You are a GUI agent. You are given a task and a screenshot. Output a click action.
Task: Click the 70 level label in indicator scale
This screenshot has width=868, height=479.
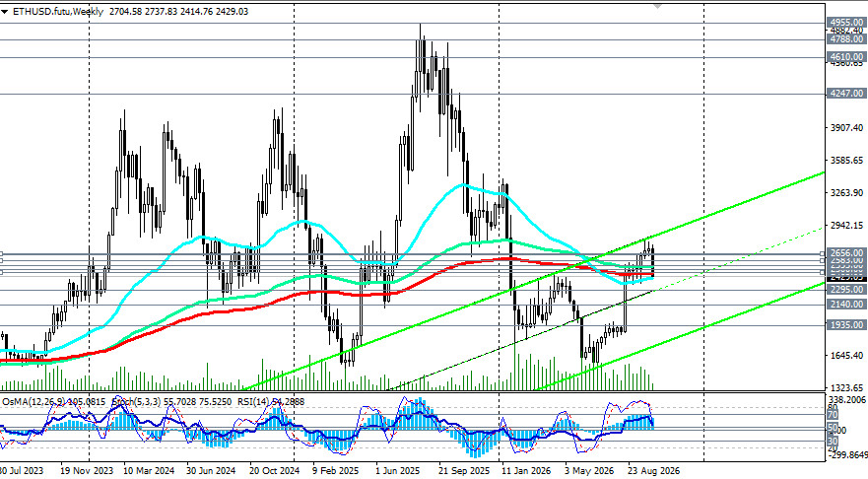(x=833, y=414)
